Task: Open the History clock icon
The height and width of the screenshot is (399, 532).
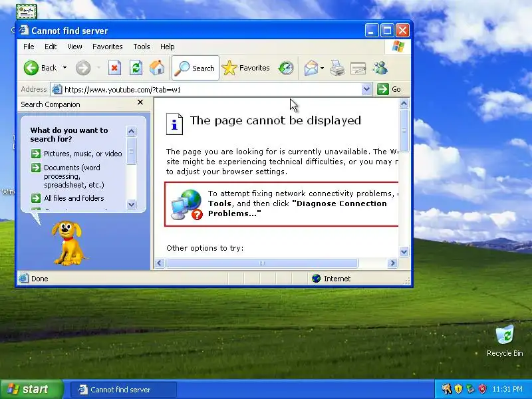Action: click(286, 68)
